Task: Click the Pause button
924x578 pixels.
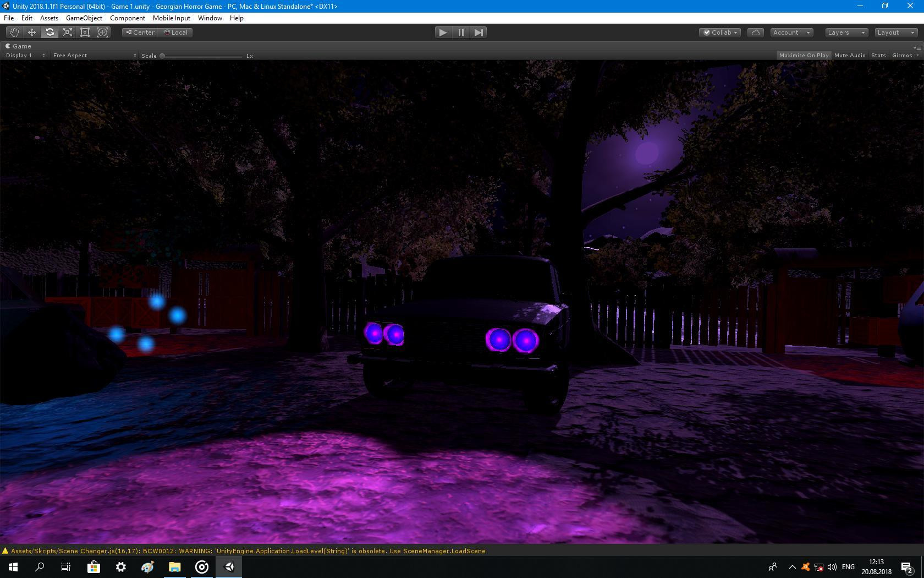Action: 461,32
